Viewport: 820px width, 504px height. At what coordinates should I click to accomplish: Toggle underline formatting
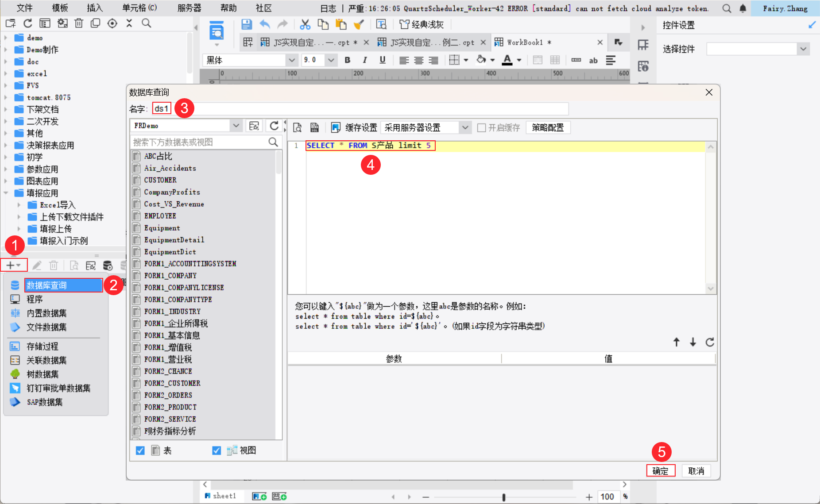(383, 60)
